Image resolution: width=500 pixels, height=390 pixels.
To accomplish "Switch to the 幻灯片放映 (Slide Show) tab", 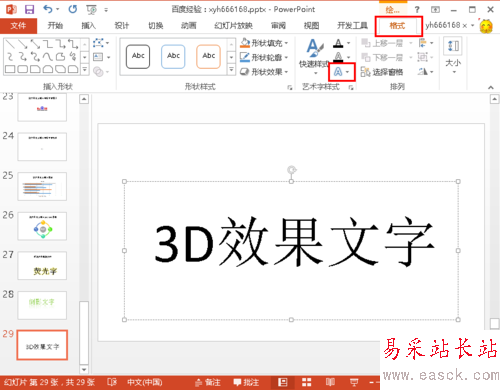I will coord(233,26).
